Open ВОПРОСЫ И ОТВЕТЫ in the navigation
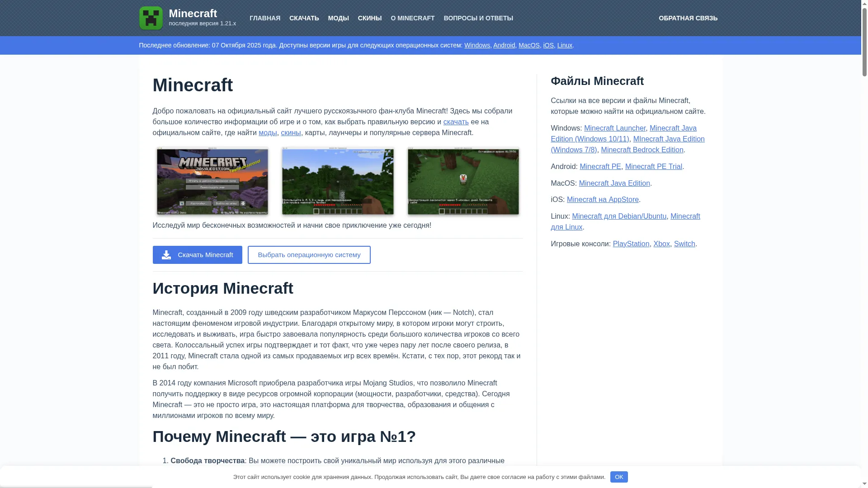868x488 pixels. (478, 18)
